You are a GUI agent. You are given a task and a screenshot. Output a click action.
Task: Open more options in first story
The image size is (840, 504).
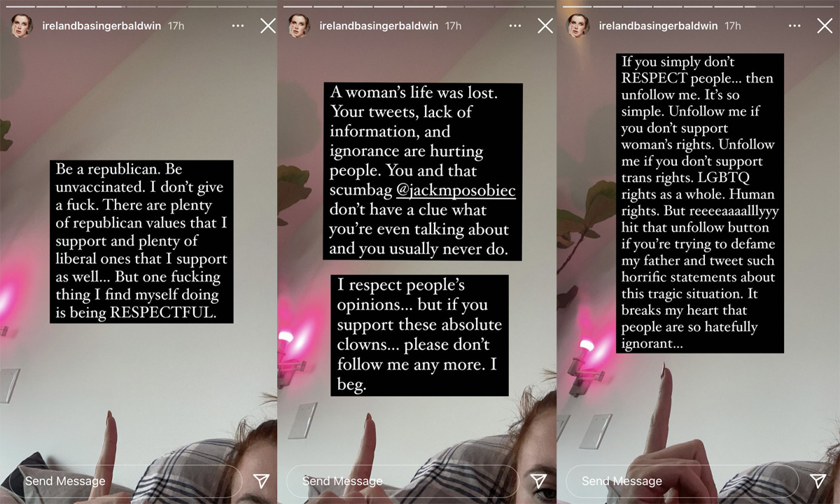[237, 26]
